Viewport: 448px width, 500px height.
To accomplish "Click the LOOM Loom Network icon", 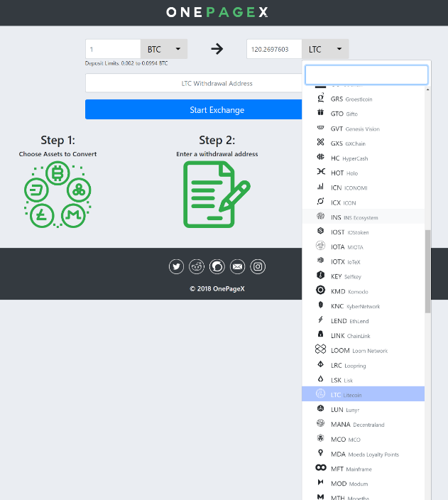I will pyautogui.click(x=320, y=349).
